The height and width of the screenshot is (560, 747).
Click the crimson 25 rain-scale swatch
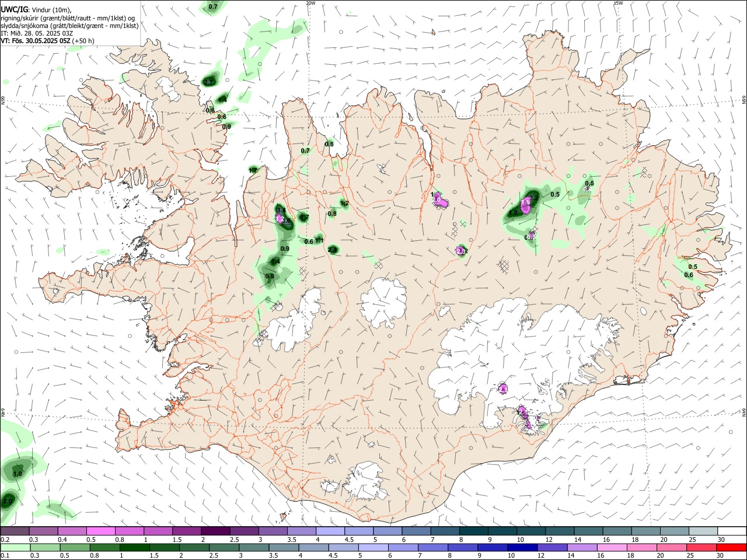(701, 547)
